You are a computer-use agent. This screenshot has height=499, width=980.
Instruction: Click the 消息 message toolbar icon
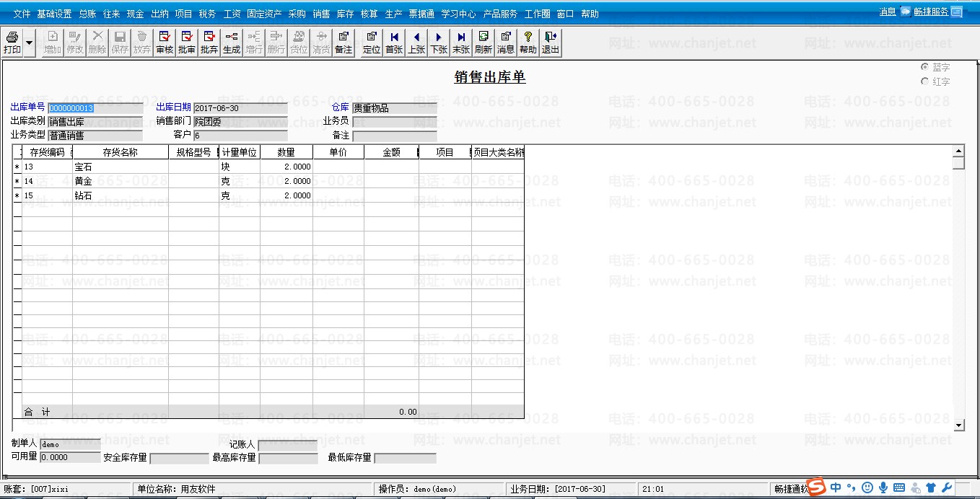tap(506, 43)
